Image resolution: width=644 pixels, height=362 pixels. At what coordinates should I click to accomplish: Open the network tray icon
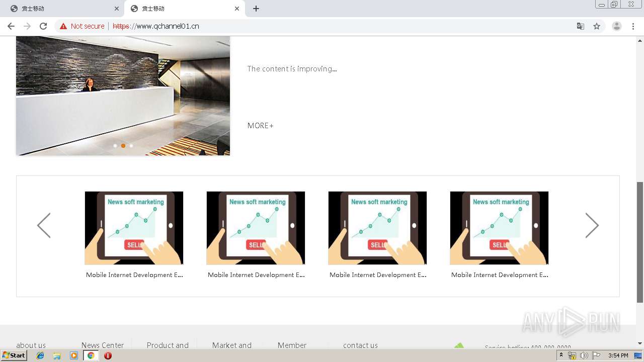[x=572, y=355]
